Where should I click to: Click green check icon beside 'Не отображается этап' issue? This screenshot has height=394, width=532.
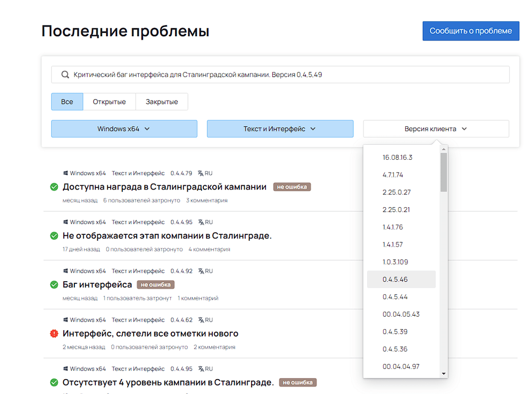click(54, 236)
